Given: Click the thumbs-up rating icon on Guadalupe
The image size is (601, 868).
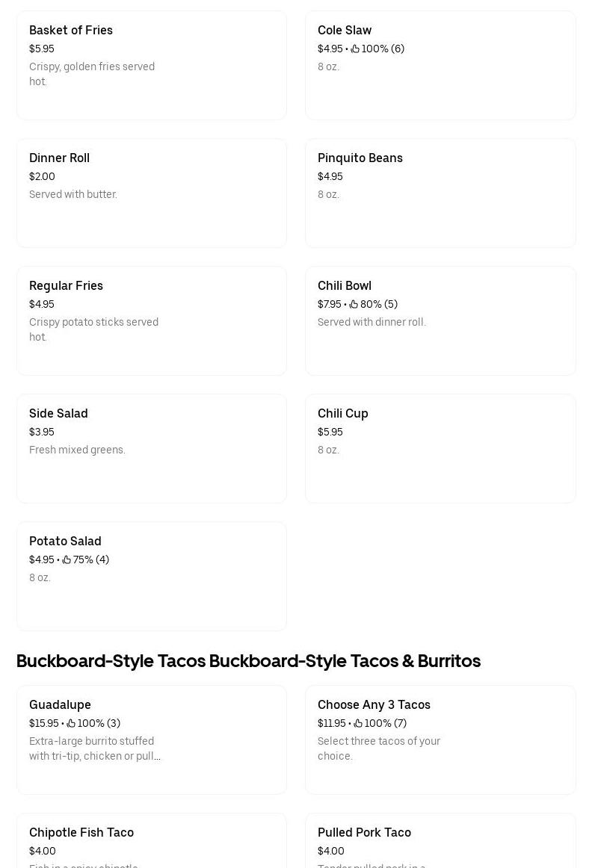Looking at the screenshot, I should coord(70,723).
